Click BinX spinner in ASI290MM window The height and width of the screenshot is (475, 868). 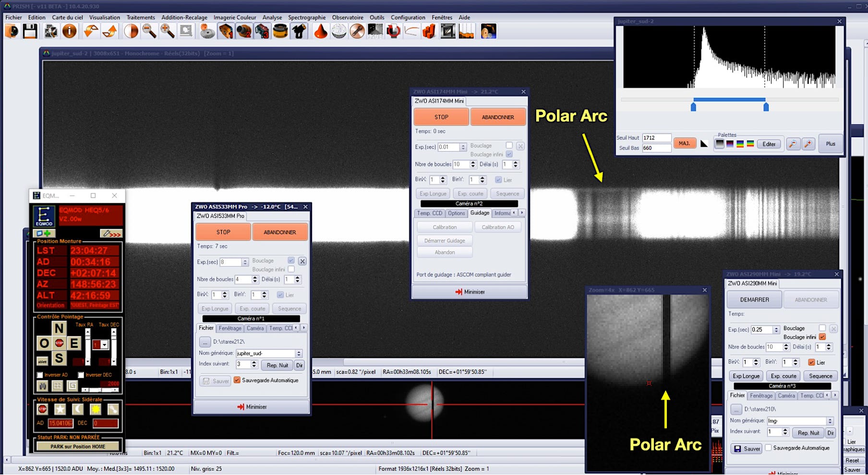pyautogui.click(x=756, y=362)
